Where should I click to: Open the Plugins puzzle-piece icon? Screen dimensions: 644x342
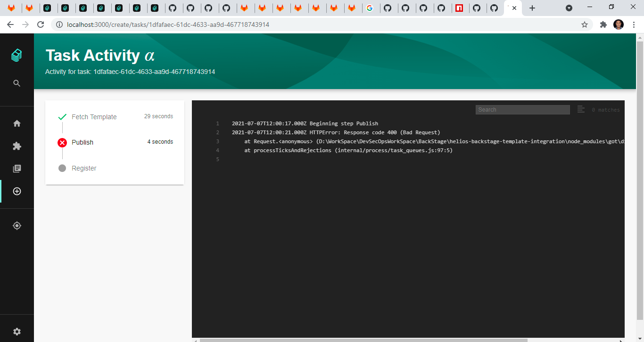tap(17, 146)
